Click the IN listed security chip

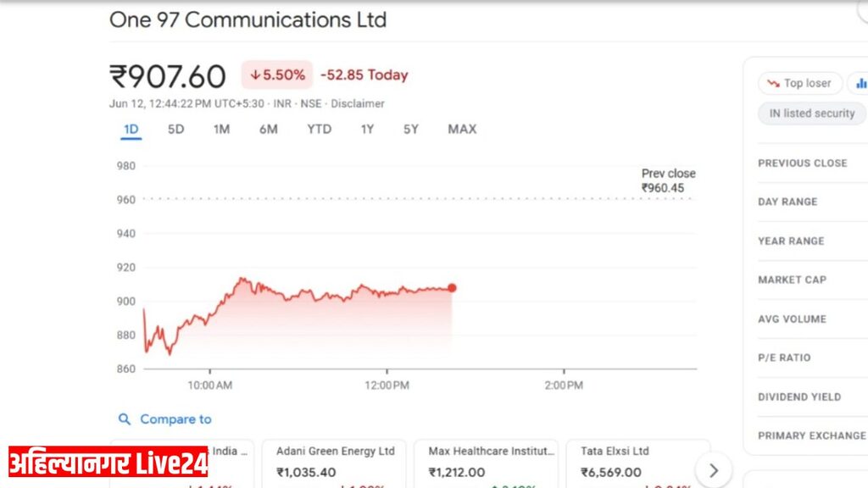pos(811,114)
